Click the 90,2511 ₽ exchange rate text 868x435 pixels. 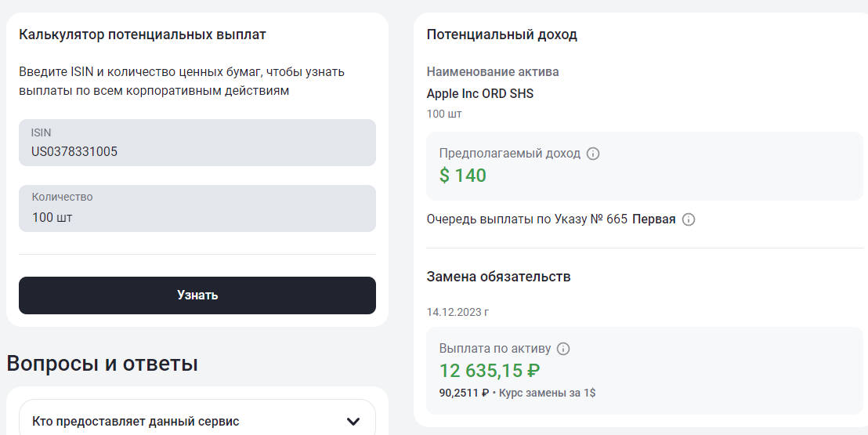[x=464, y=393]
